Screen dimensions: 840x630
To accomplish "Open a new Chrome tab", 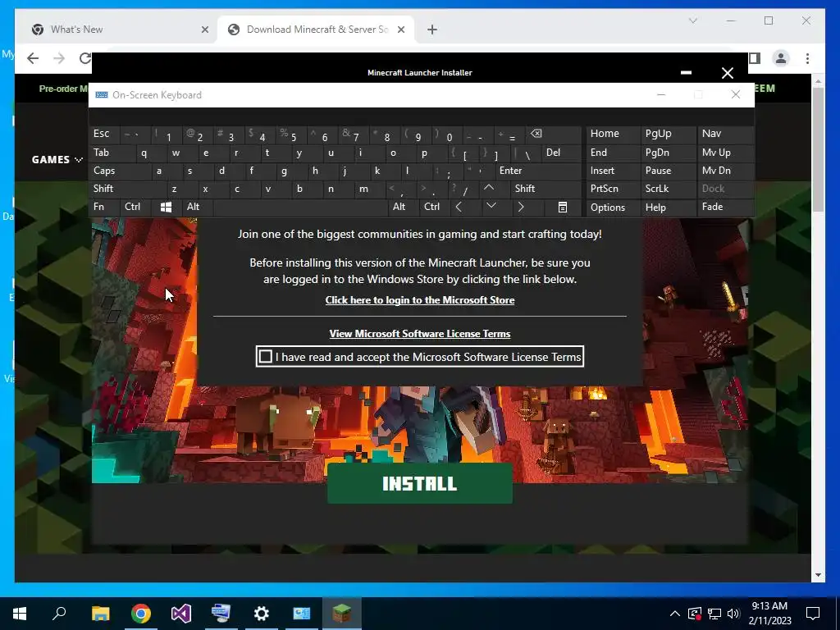I will (x=432, y=30).
